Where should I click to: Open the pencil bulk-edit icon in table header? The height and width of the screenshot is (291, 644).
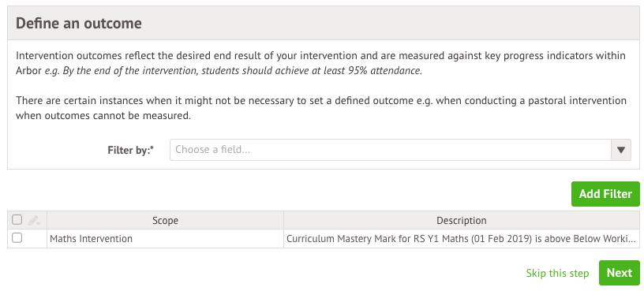(x=35, y=220)
